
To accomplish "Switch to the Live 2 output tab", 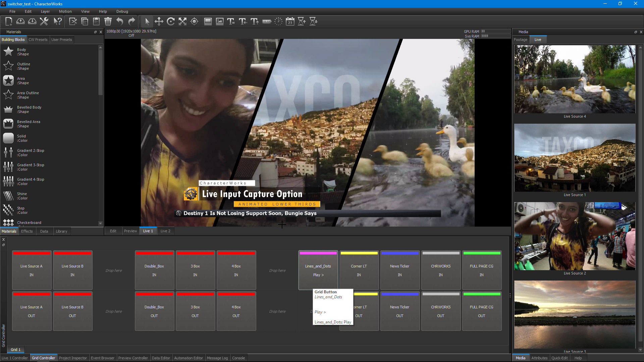I will coord(165,231).
